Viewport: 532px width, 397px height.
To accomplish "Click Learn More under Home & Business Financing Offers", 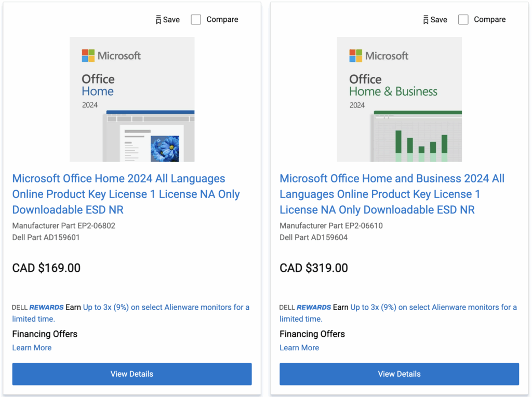I will [x=299, y=348].
